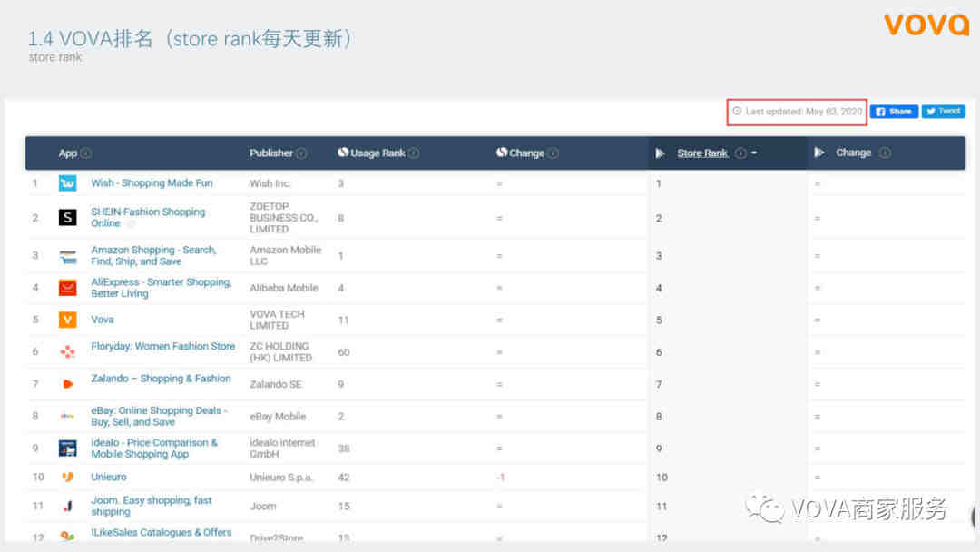The image size is (980, 552).
Task: Open Wish - Shopping Made Fun link
Action: [x=152, y=183]
